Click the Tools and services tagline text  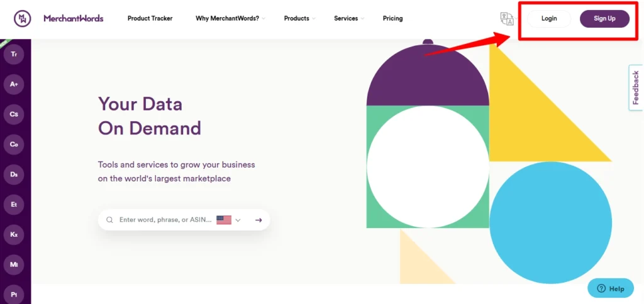click(x=177, y=172)
